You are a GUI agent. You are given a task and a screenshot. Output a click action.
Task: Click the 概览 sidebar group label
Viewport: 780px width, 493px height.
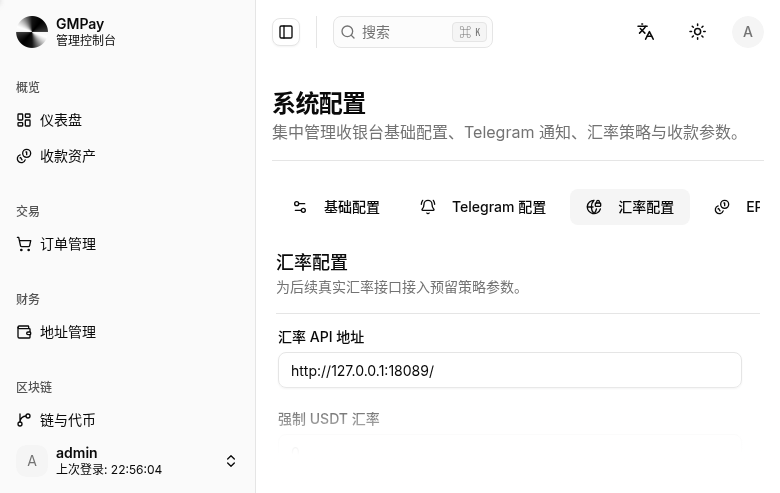tap(27, 87)
